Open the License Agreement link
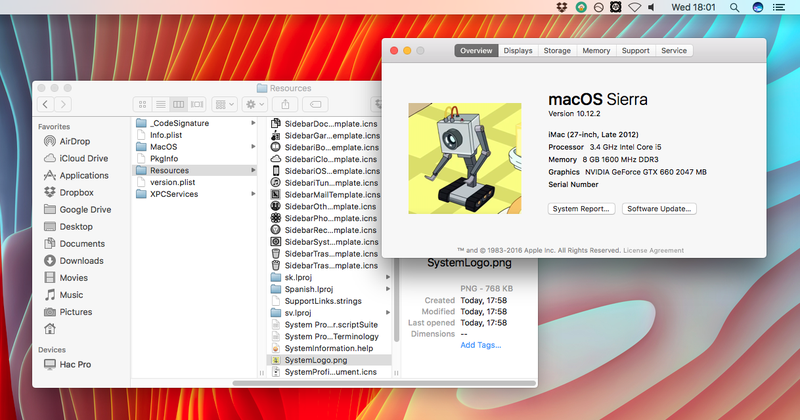800x420 pixels. pos(654,251)
